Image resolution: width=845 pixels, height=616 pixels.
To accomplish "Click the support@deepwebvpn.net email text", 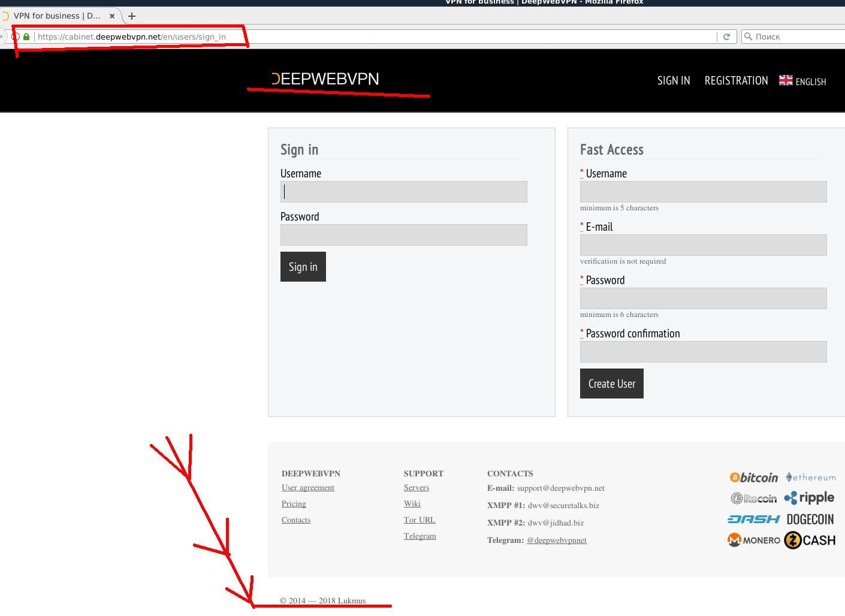I will (561, 488).
